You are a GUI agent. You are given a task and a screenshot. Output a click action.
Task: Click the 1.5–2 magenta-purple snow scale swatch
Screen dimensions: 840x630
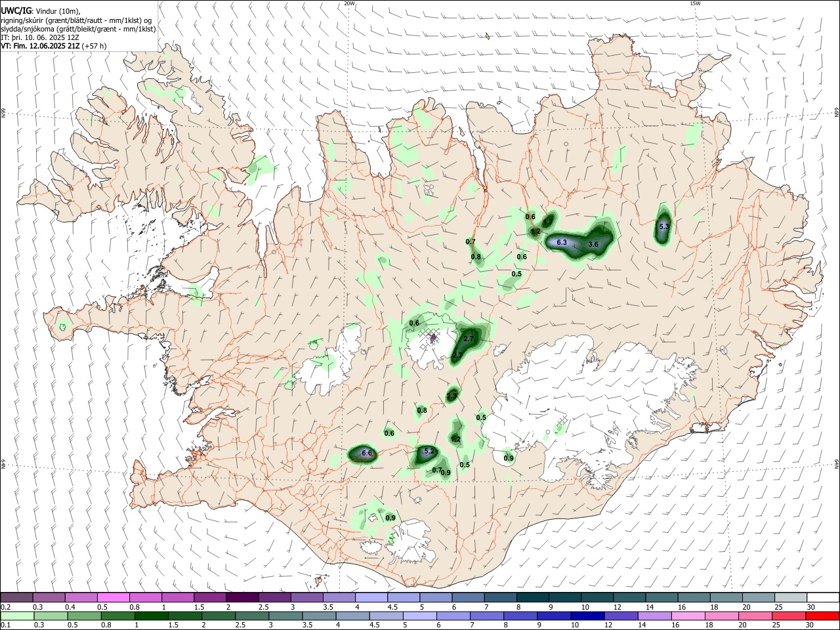pyautogui.click(x=210, y=597)
